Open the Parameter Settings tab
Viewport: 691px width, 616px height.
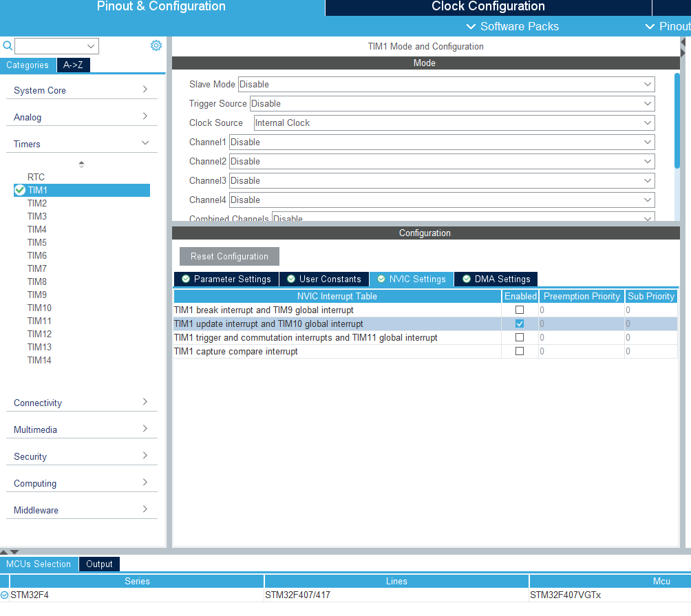[226, 279]
